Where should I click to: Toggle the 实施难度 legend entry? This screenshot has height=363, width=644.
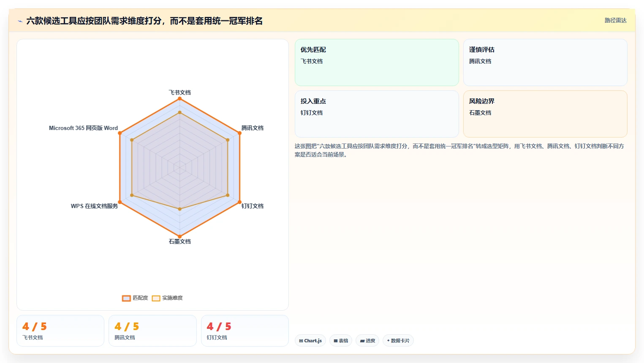pyautogui.click(x=167, y=298)
